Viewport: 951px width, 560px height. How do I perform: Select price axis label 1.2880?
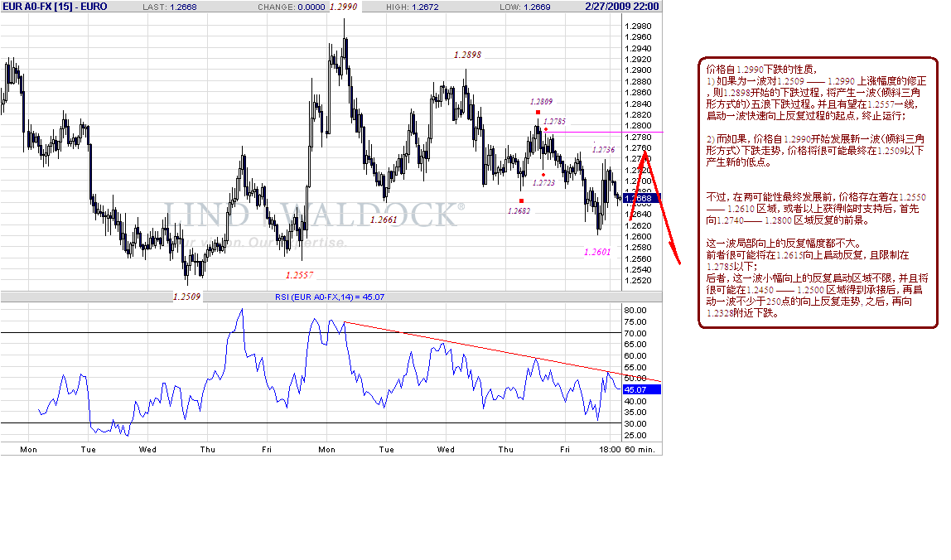coord(638,82)
